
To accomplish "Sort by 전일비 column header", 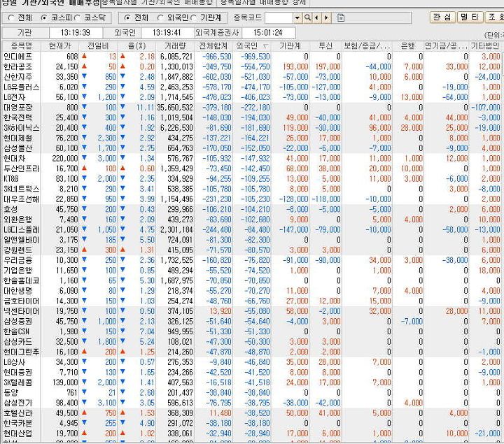I will click(x=99, y=46).
